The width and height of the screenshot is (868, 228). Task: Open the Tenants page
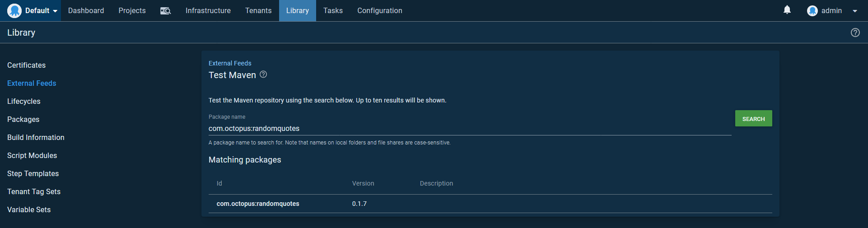[258, 11]
